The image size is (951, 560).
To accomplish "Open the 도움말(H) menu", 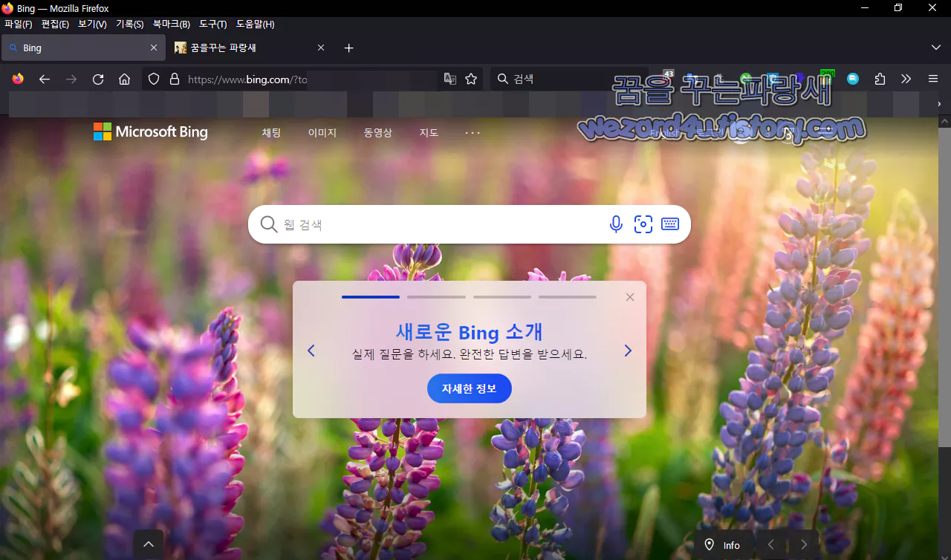I will [256, 25].
